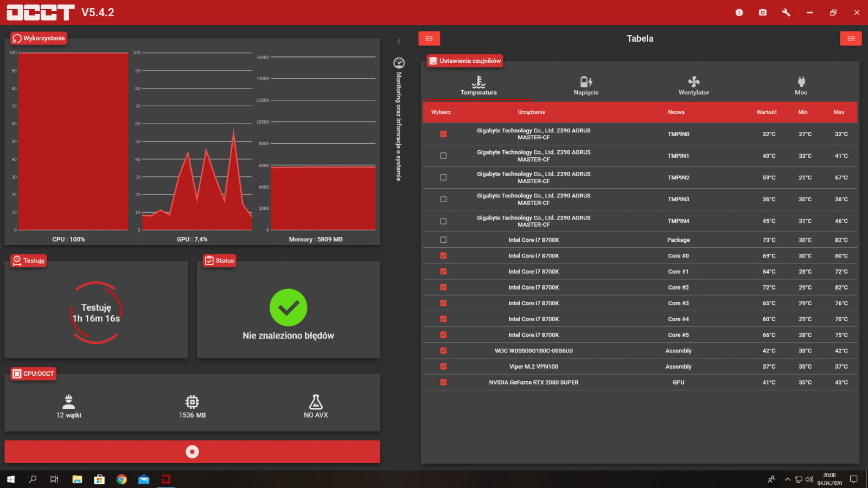The width and height of the screenshot is (868, 488).
Task: Uncheck the WDC WDS500G1B0C checkbox
Action: (x=443, y=351)
